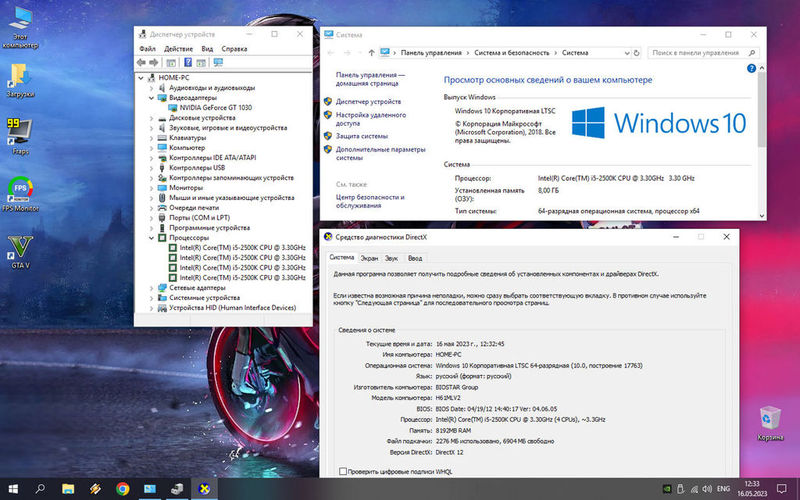
Task: Click the blue help icon in Система window
Action: (x=753, y=68)
